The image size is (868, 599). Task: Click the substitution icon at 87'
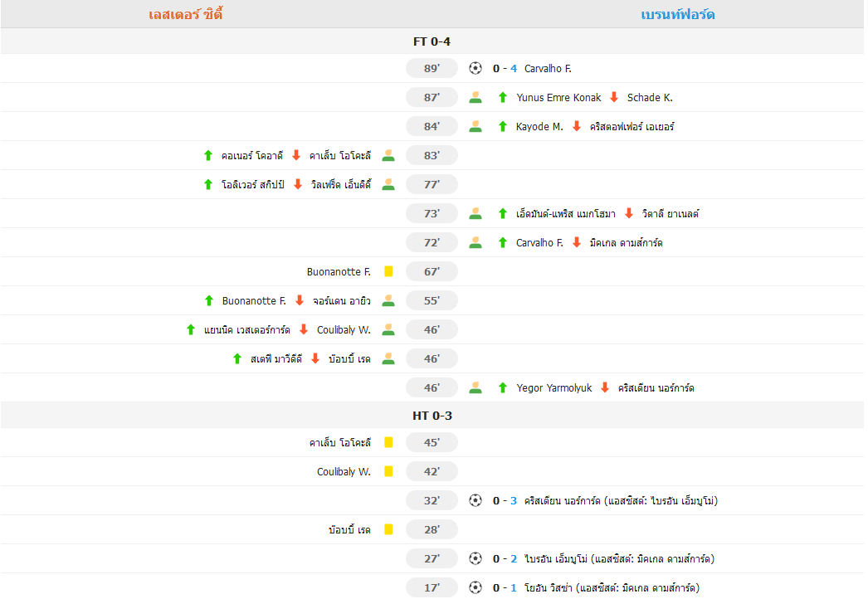coord(475,97)
